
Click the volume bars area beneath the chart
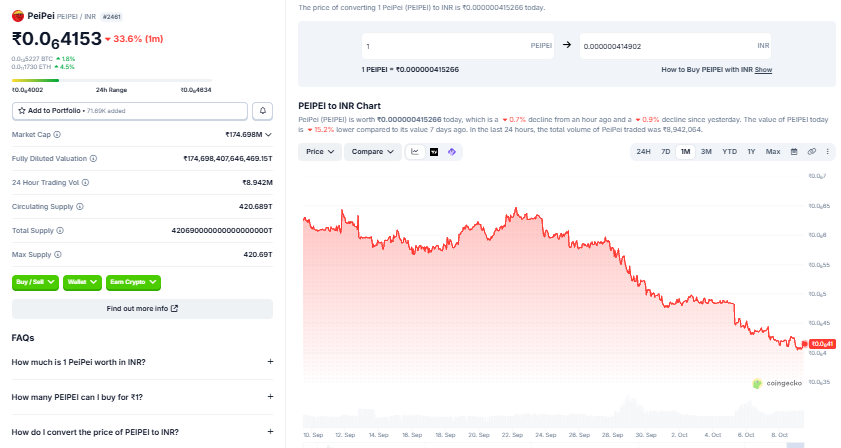553,412
